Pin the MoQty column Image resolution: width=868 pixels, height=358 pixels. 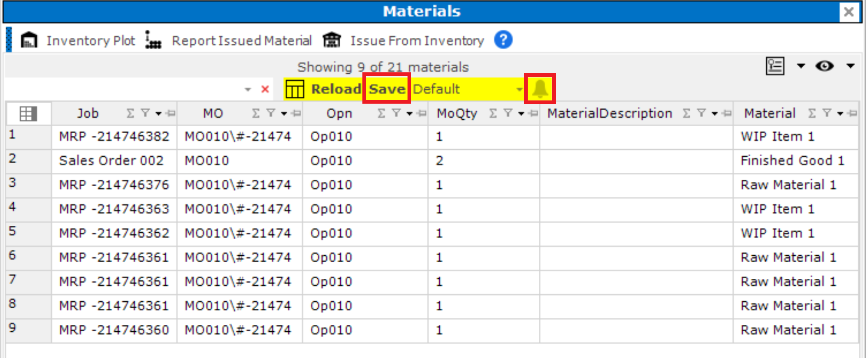click(x=533, y=113)
